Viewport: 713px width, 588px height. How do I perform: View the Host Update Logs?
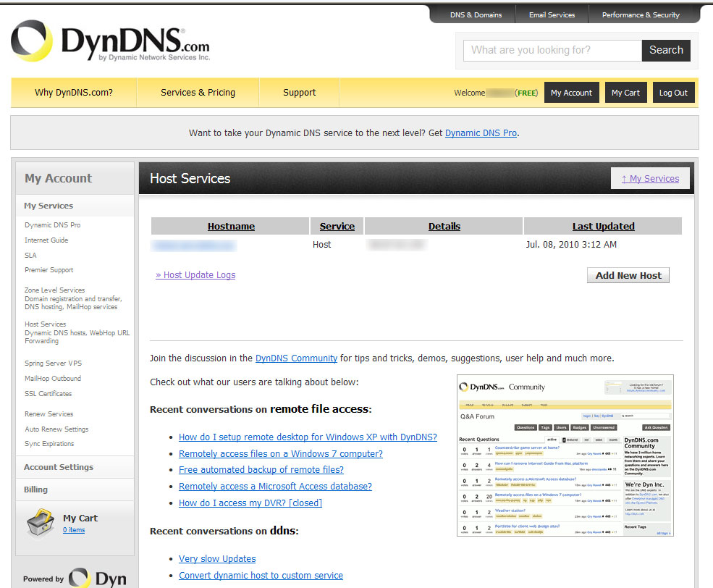point(195,274)
